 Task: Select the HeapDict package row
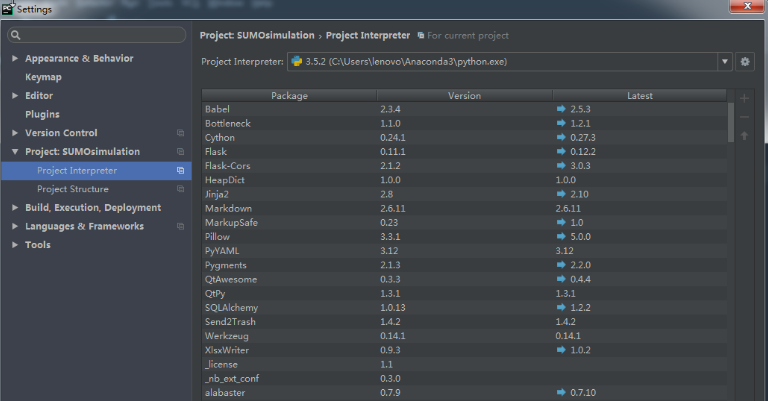464,180
